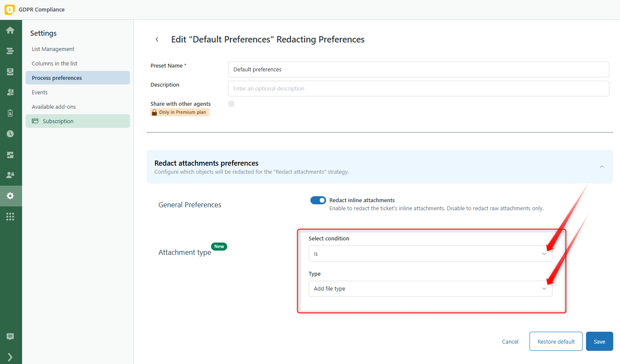Screen dimensions: 620x364
Task: Open the clock history icon in sidebar
Action: [x=10, y=134]
